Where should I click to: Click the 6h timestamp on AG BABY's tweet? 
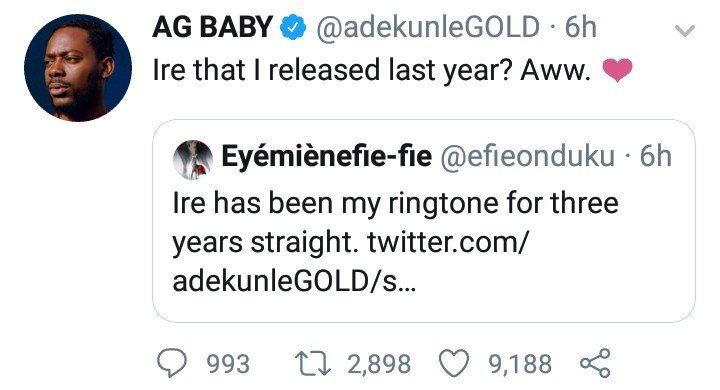[x=580, y=27]
